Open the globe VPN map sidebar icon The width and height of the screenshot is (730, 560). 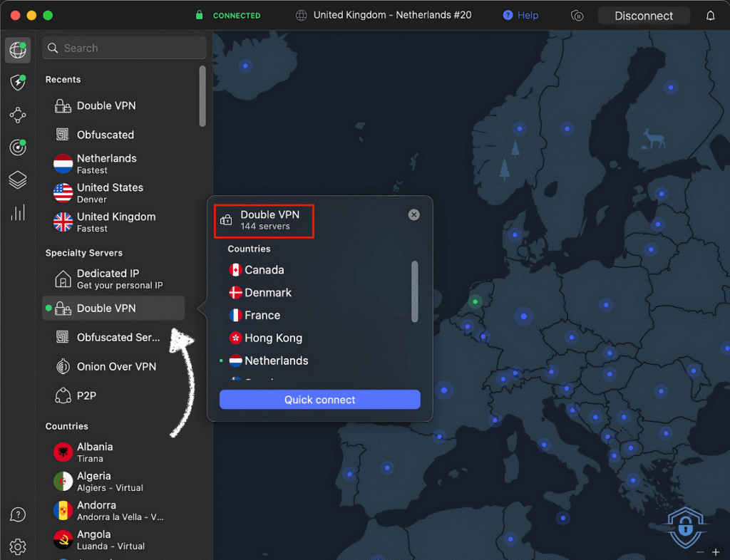coord(18,50)
